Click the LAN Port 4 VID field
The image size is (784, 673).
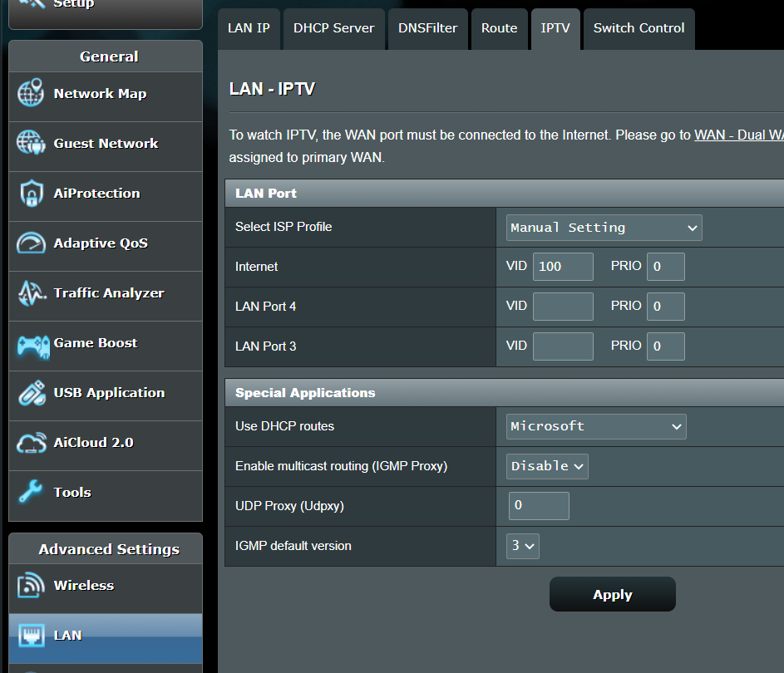pos(563,307)
